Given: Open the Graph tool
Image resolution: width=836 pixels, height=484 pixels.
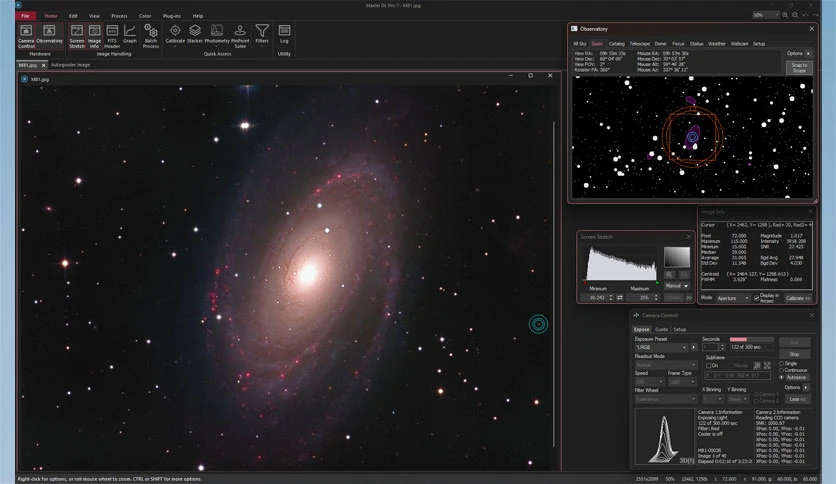Looking at the screenshot, I should [130, 34].
